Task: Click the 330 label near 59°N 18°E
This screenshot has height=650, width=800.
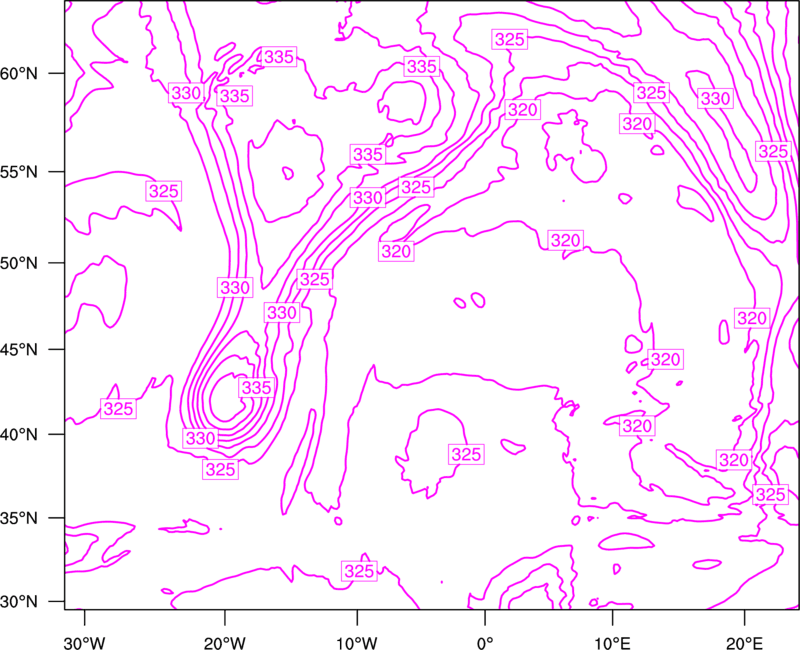Action: click(x=715, y=98)
